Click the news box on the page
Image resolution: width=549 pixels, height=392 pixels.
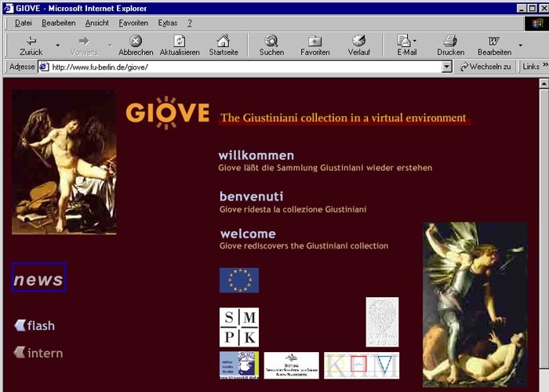[38, 278]
